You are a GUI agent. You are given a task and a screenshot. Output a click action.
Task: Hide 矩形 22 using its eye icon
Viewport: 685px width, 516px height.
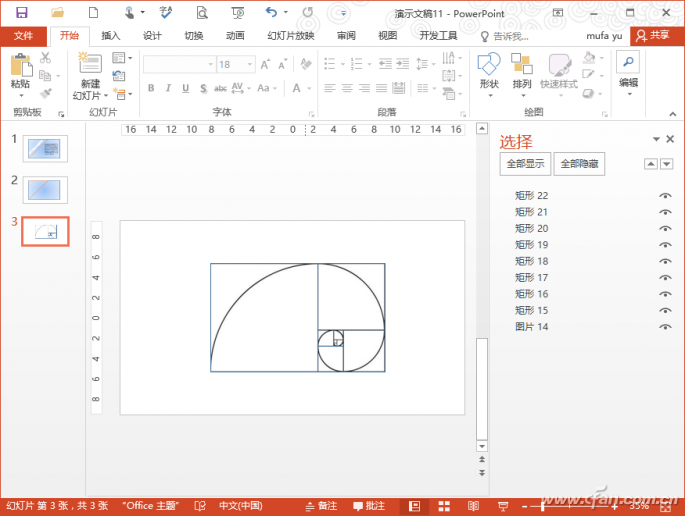[665, 196]
